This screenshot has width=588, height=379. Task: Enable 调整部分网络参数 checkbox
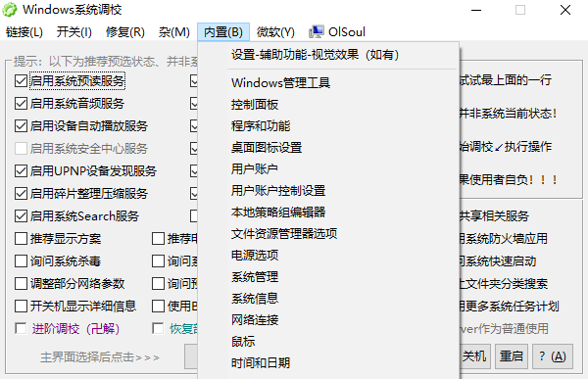pos(21,283)
